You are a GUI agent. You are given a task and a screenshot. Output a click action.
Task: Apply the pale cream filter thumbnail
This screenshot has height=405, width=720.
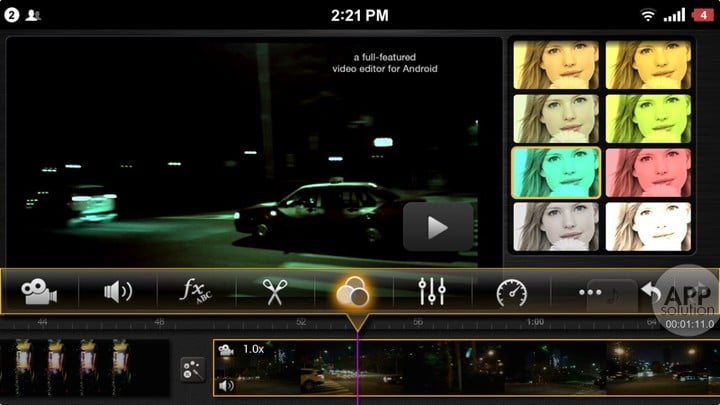pos(556,119)
